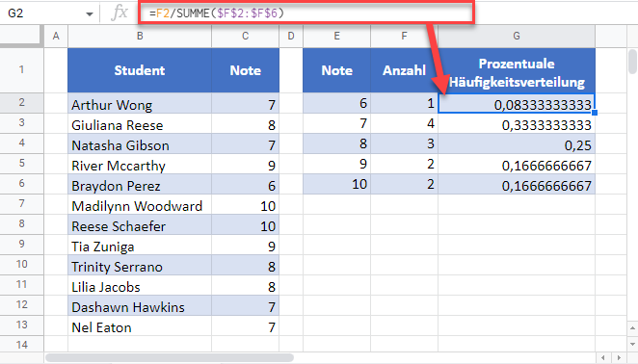Click the Anzahl header cell
This screenshot has width=638, height=364.
tap(404, 70)
